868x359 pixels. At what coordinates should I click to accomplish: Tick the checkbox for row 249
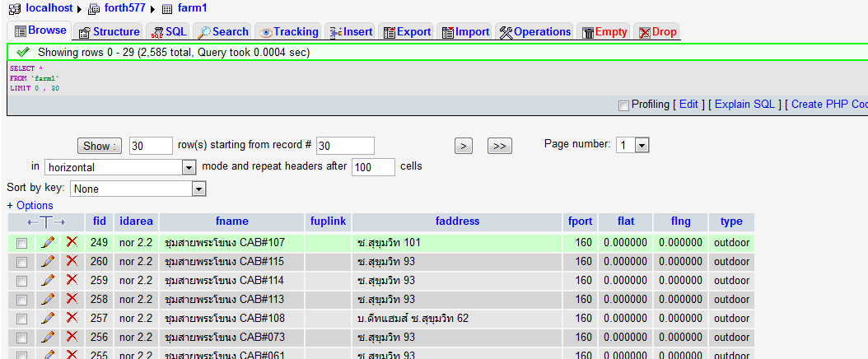pos(22,243)
